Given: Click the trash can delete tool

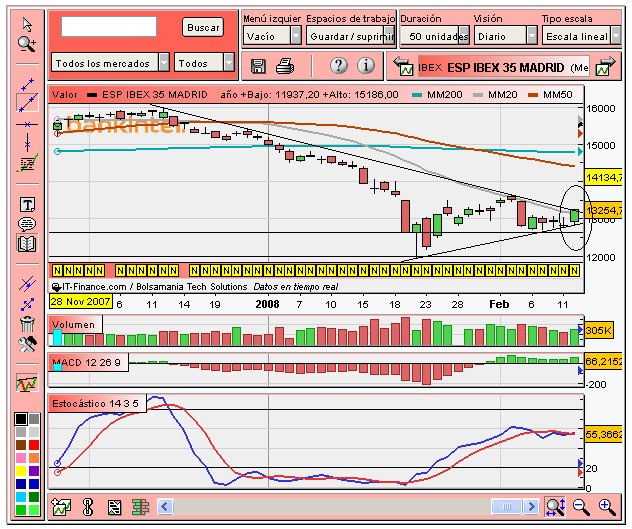Looking at the screenshot, I should pos(27,324).
